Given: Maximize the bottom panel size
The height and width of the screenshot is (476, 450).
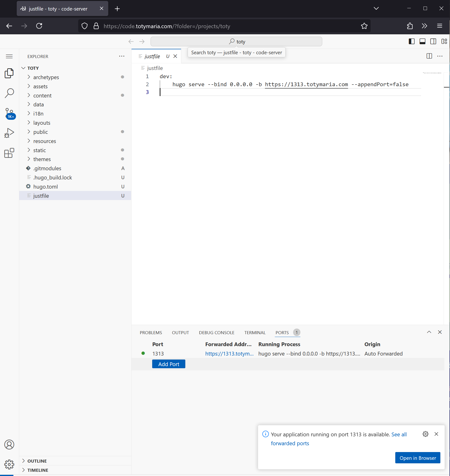Looking at the screenshot, I should point(429,332).
